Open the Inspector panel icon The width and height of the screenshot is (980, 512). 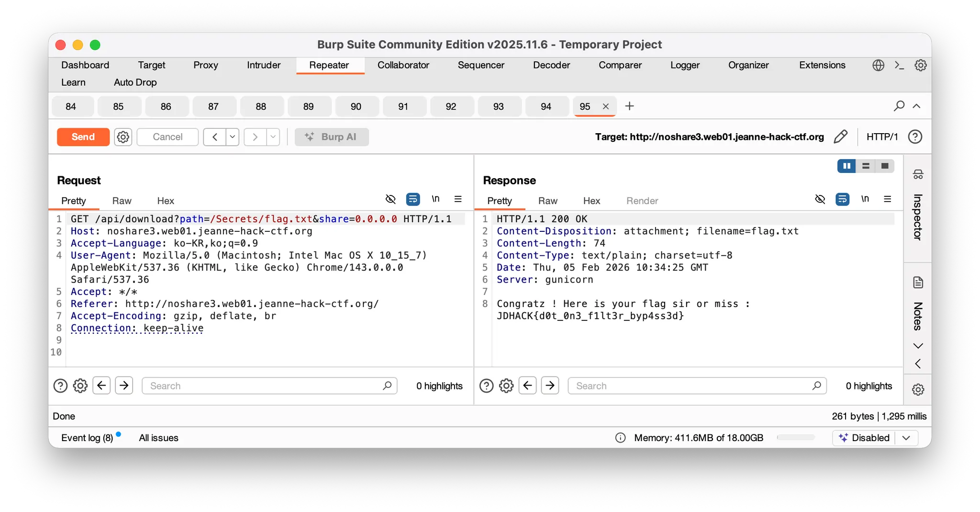pyautogui.click(x=918, y=174)
